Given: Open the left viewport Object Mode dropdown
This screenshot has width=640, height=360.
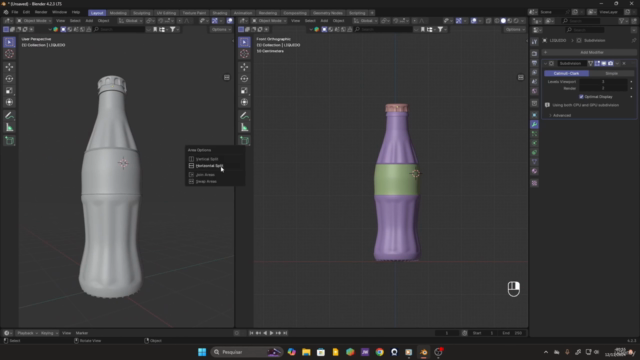Looking at the screenshot, I should coord(33,20).
